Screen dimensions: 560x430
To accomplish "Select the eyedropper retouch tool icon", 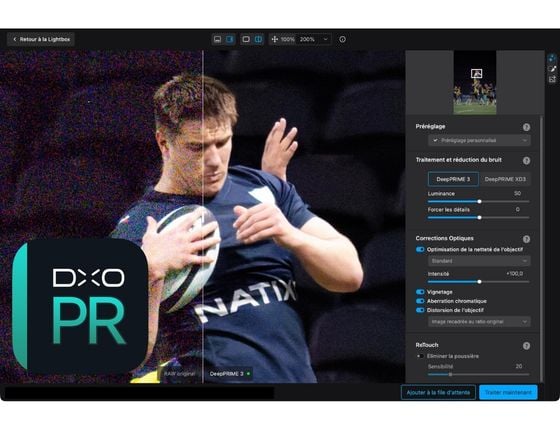I will 552,69.
